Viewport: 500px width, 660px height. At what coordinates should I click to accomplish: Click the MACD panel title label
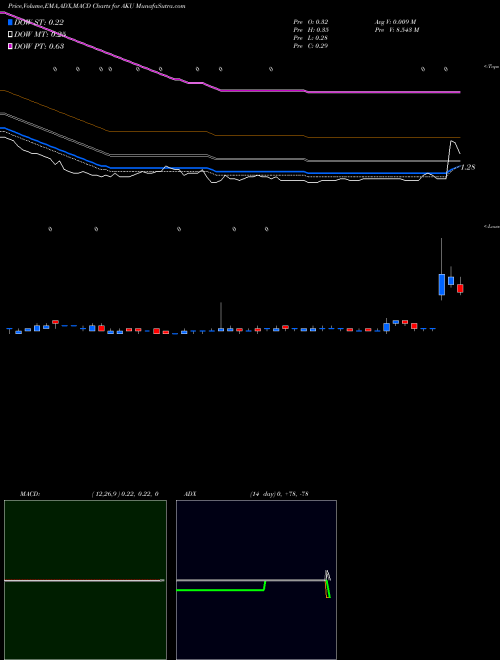(x=30, y=493)
